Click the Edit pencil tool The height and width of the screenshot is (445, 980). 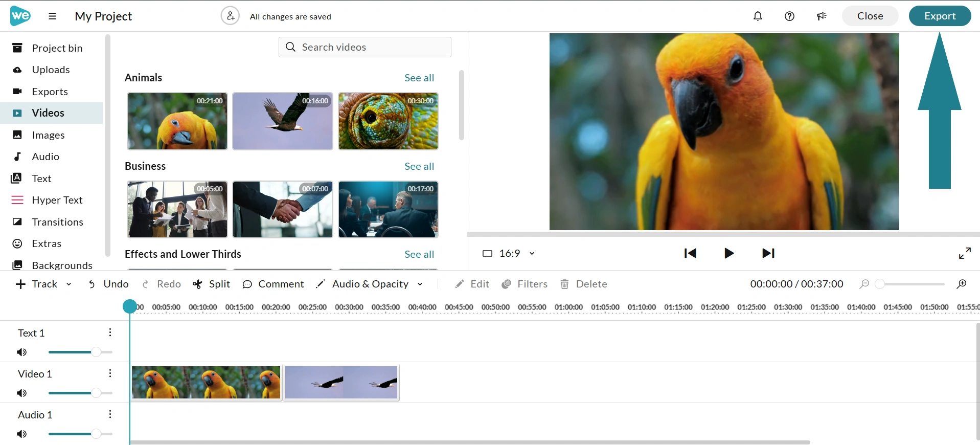[x=472, y=284]
